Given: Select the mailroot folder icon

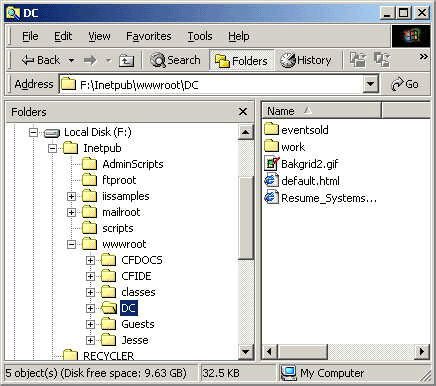Looking at the screenshot, I should tap(89, 212).
